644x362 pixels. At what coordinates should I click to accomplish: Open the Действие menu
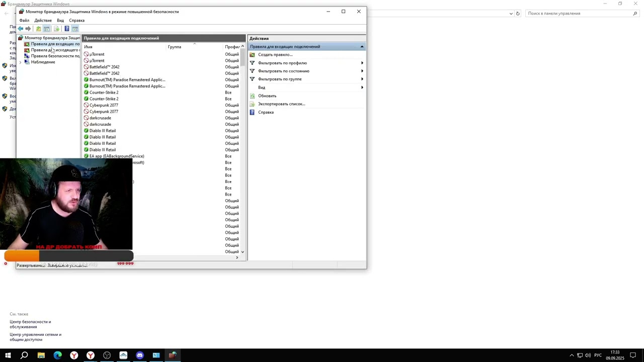coord(43,21)
